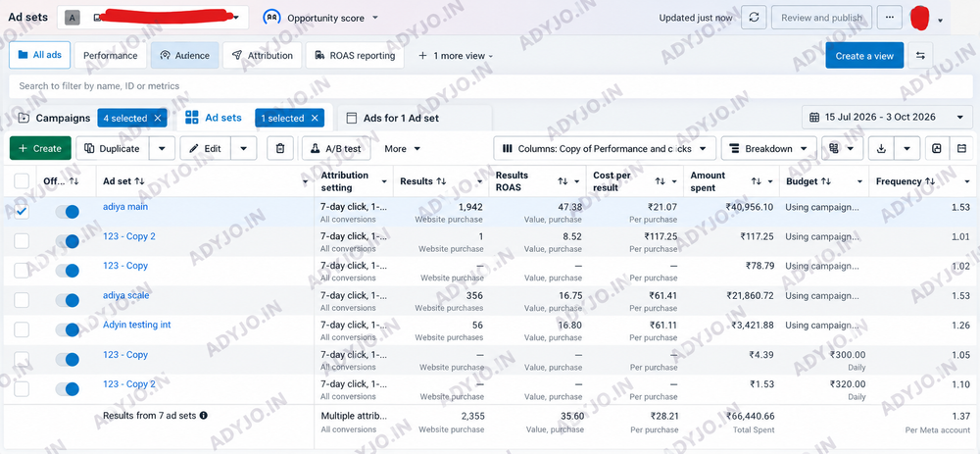The height and width of the screenshot is (454, 980).
Task: Click the export download icon
Action: pos(881,149)
